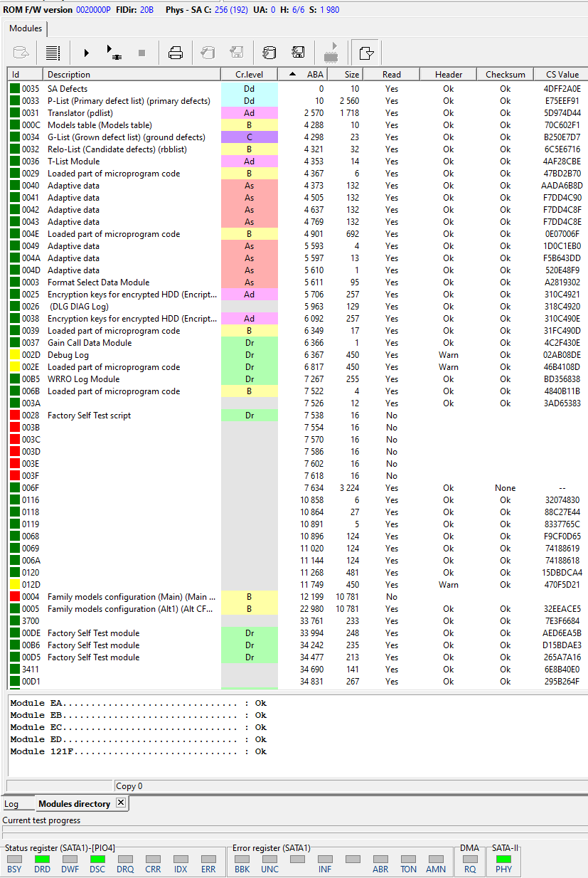Image resolution: width=588 pixels, height=878 pixels.
Task: Click the Cr.level column header
Action: pyautogui.click(x=249, y=75)
